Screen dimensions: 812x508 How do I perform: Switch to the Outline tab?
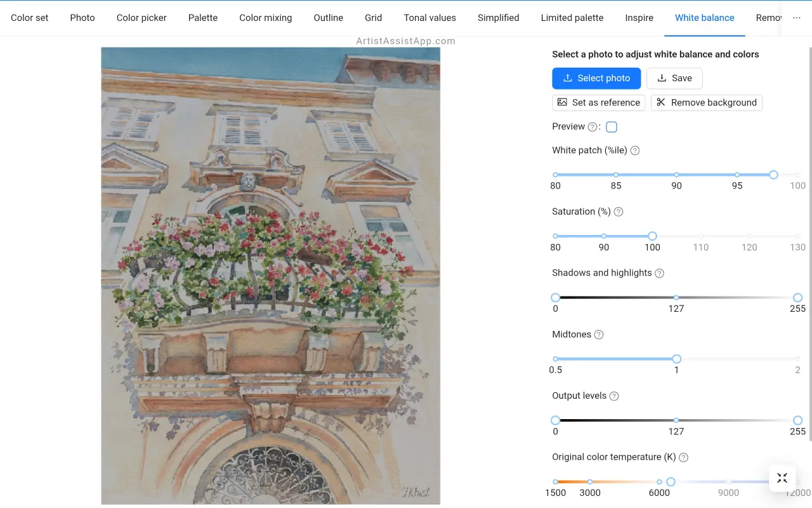coord(329,18)
